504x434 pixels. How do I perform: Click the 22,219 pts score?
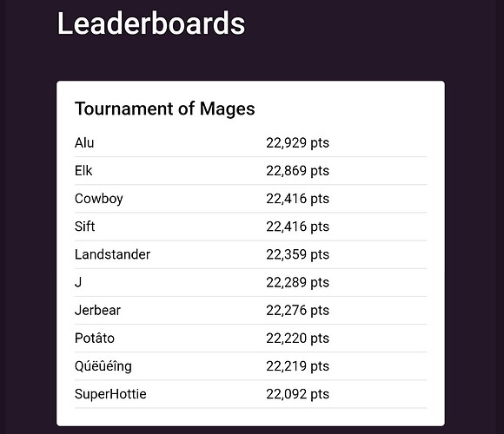point(298,366)
